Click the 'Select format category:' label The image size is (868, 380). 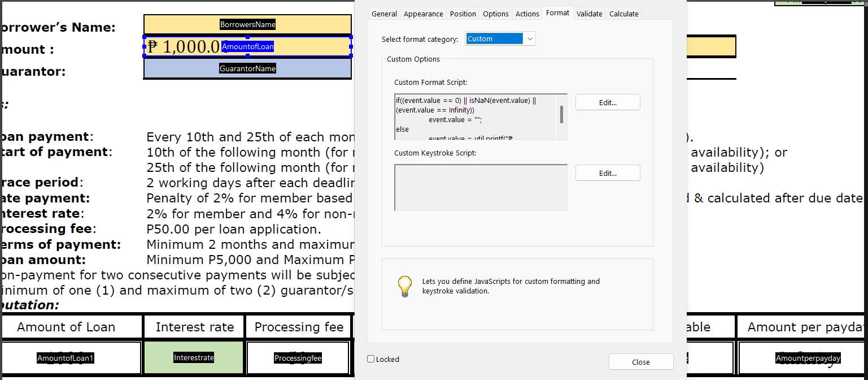420,39
